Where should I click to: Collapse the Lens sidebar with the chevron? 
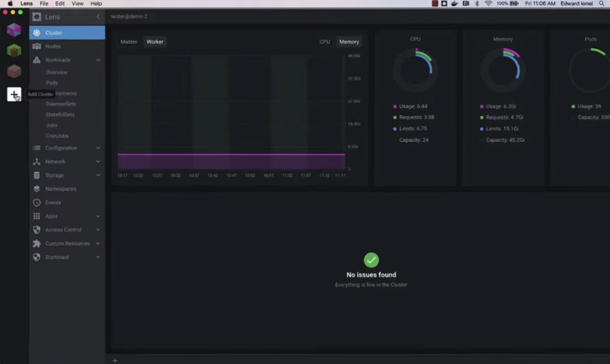pos(97,16)
